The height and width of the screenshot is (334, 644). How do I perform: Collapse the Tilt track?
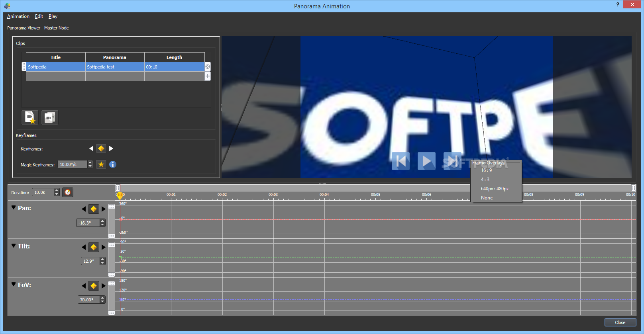(x=14, y=246)
